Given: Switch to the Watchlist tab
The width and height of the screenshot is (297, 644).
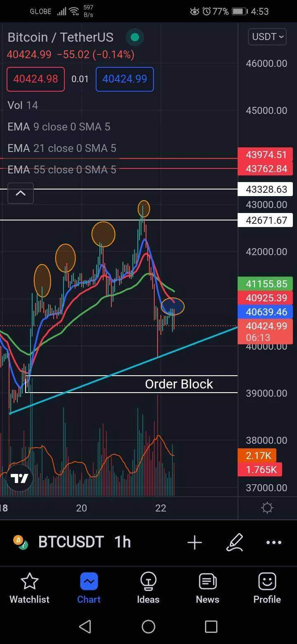Looking at the screenshot, I should pyautogui.click(x=30, y=589).
